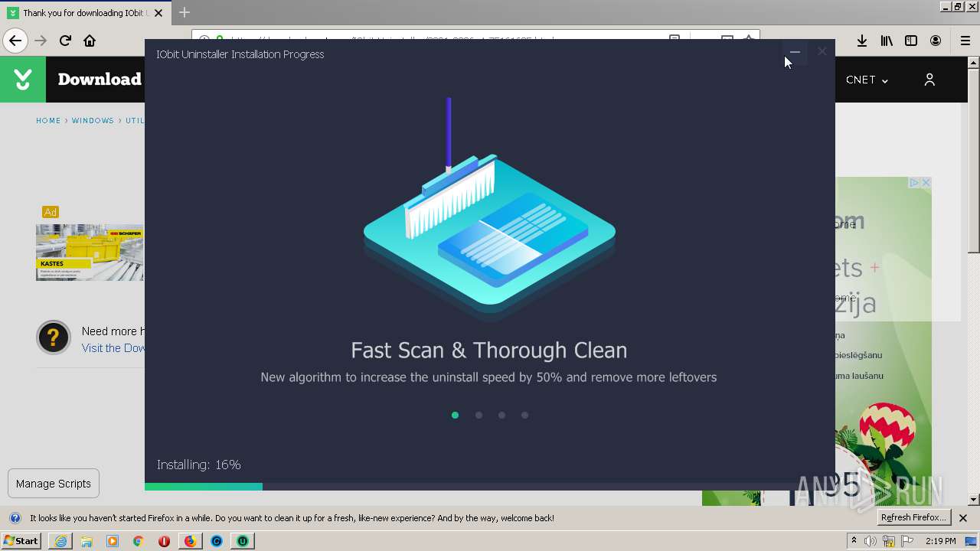Image resolution: width=980 pixels, height=551 pixels.
Task: Open the HOME breadcrumb link
Action: (48, 121)
